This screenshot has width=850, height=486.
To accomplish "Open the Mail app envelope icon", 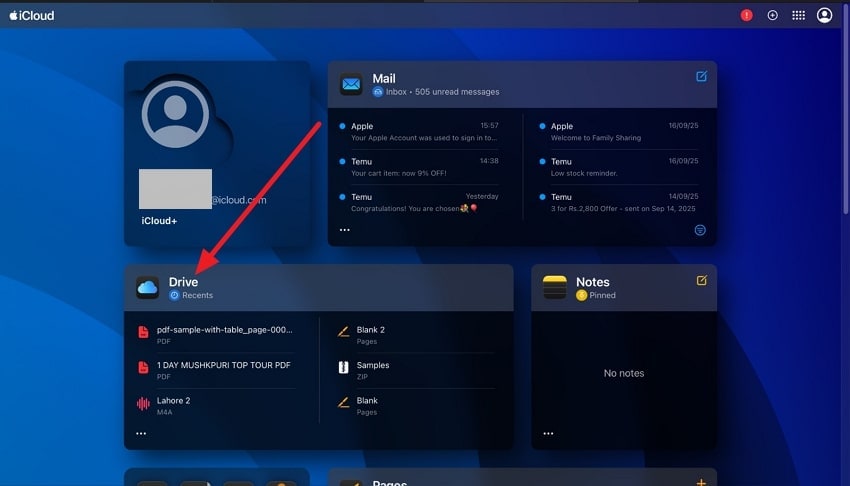I will pos(351,84).
